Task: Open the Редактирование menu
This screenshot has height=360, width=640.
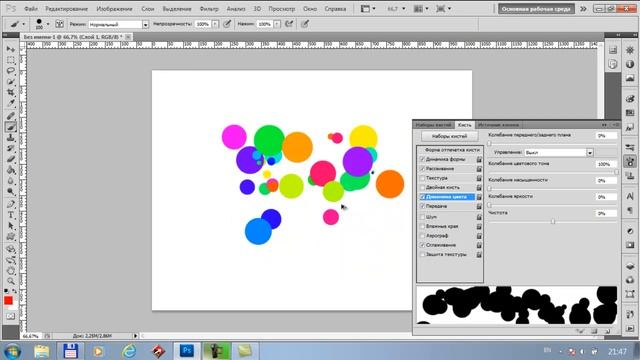Action: pyautogui.click(x=67, y=9)
